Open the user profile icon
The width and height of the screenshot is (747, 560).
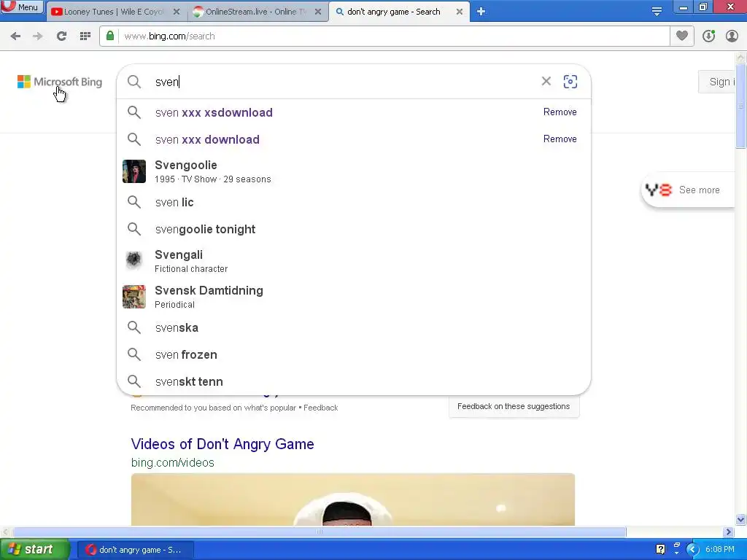(x=732, y=36)
